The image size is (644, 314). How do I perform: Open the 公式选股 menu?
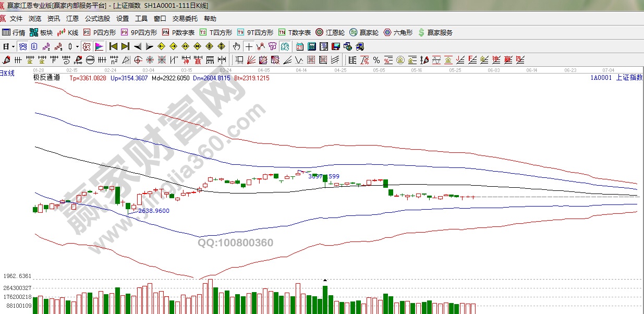pyautogui.click(x=98, y=19)
